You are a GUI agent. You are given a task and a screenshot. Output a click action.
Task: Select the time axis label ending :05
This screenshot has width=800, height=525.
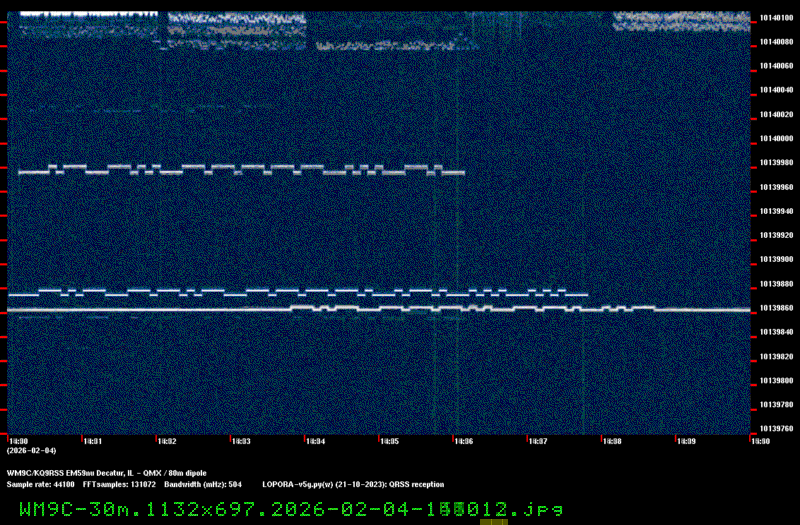tap(389, 441)
